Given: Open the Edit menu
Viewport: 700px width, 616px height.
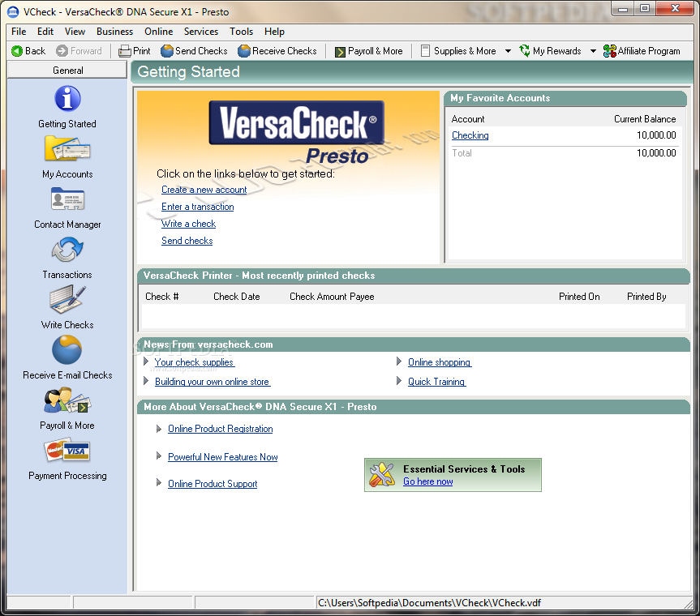Looking at the screenshot, I should pyautogui.click(x=45, y=32).
